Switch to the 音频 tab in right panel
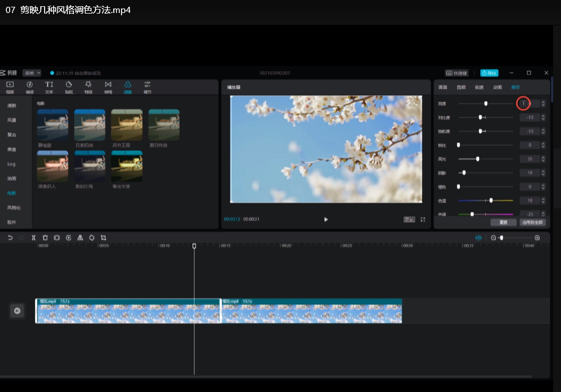 pyautogui.click(x=461, y=88)
